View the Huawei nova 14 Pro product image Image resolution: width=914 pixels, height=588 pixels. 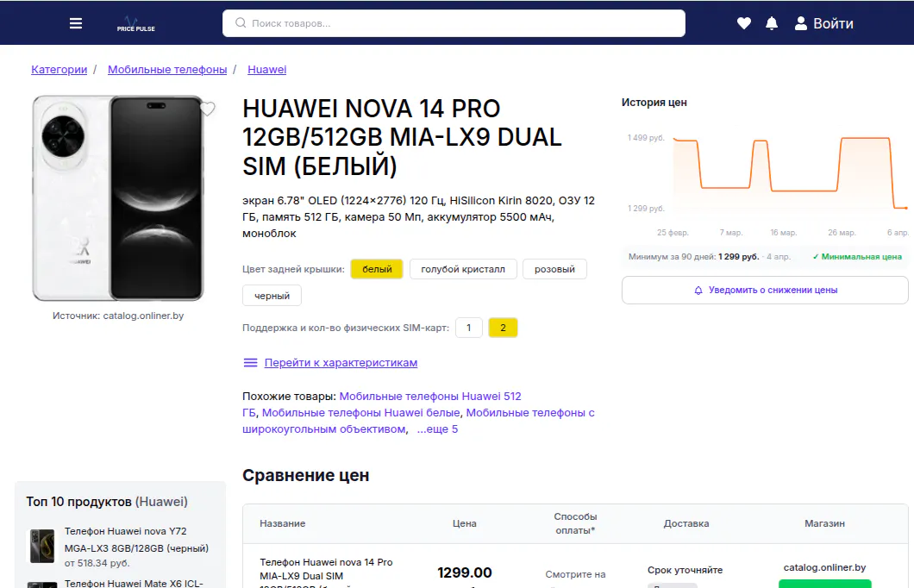(118, 198)
